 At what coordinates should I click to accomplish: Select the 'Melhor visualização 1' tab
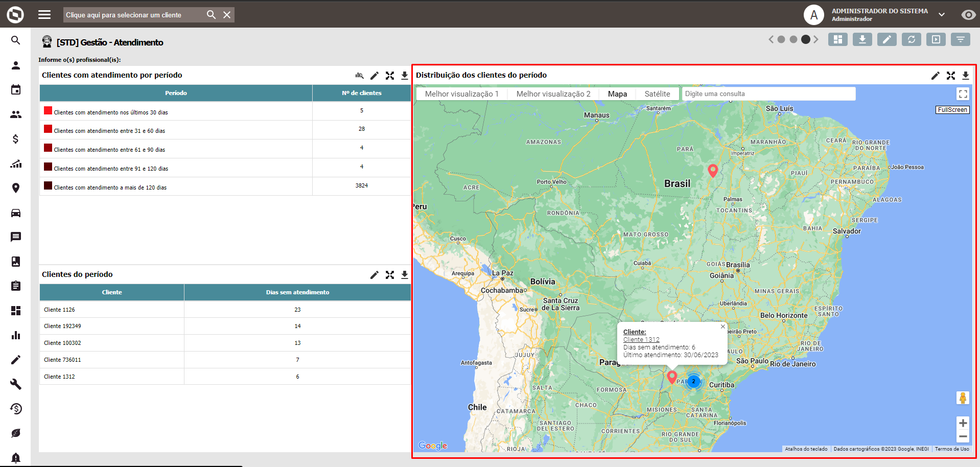461,94
